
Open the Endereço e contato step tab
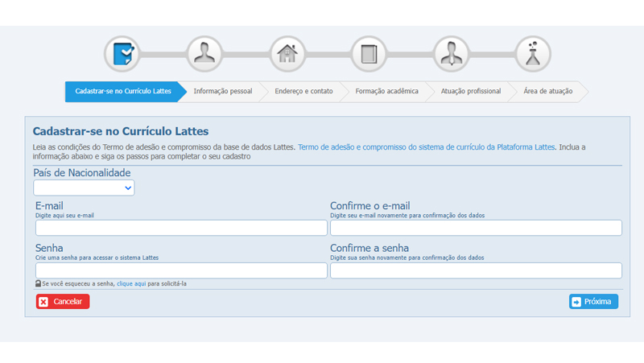pos(304,91)
